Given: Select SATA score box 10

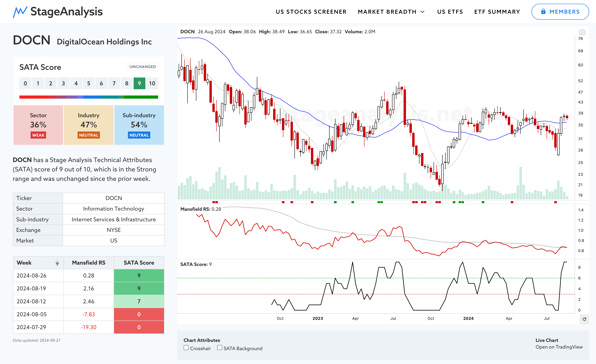Looking at the screenshot, I should tap(152, 83).
